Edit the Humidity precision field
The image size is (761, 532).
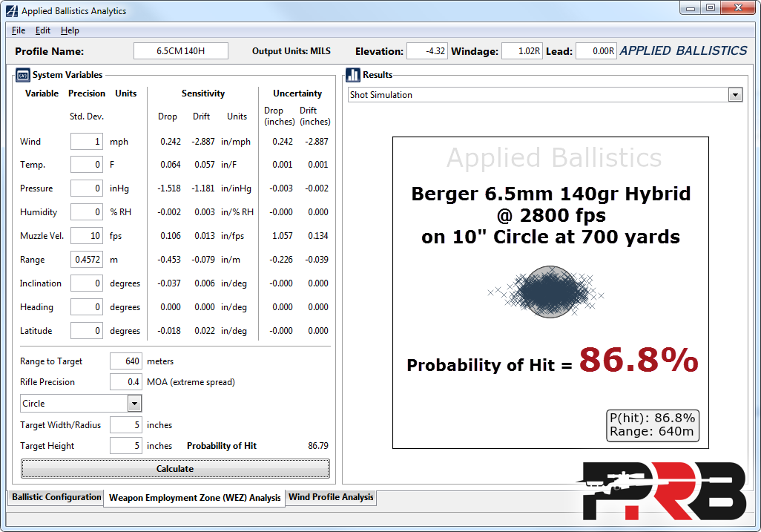point(86,212)
